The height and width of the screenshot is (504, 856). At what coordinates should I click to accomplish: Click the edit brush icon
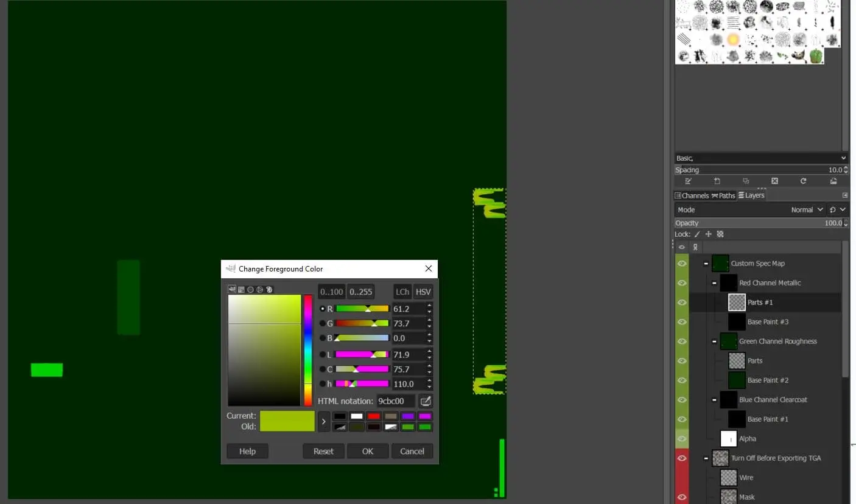[688, 181]
